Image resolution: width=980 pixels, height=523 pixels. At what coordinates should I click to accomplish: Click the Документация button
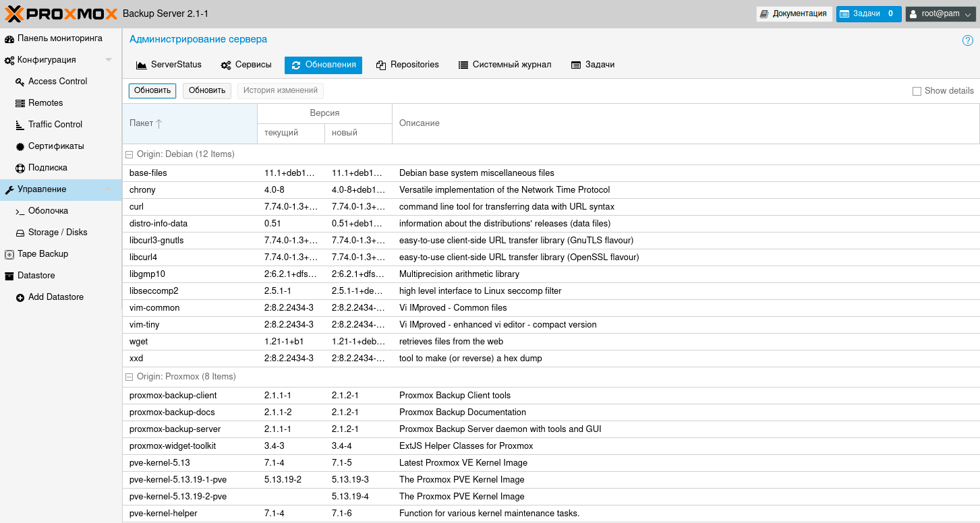[793, 13]
